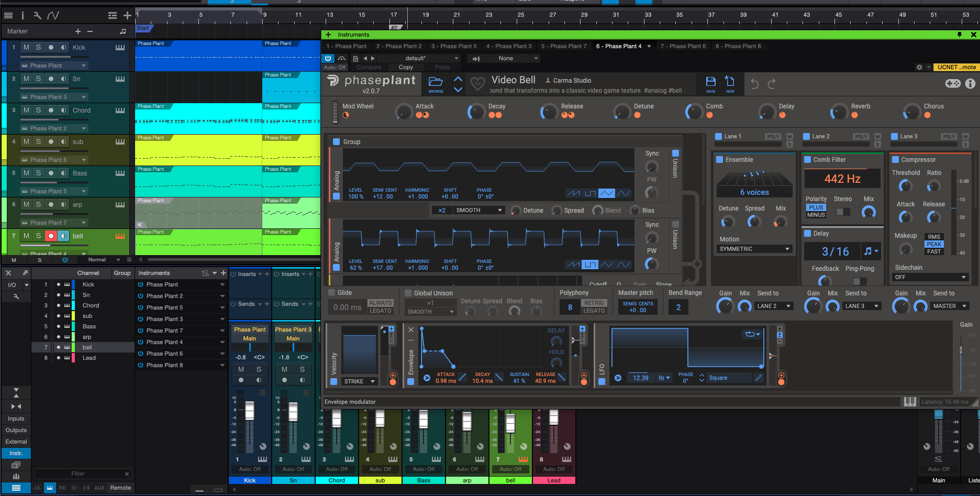Open LFO shape edit pencil icon
980x496 pixels.
click(758, 378)
